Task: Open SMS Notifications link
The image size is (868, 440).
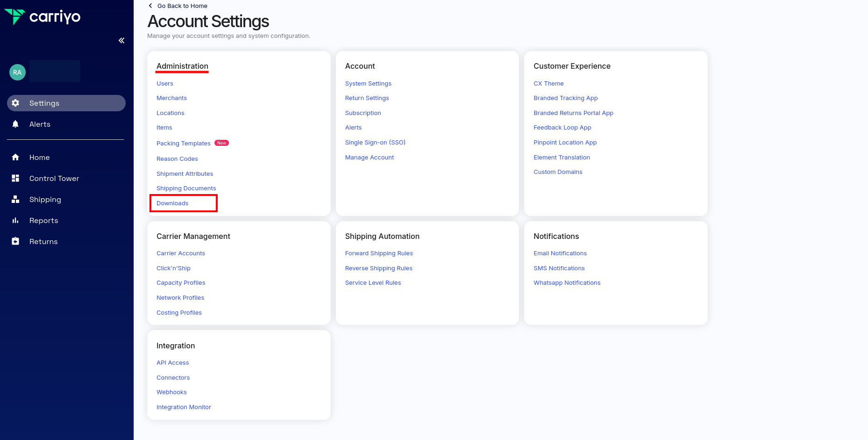Action: 559,268
